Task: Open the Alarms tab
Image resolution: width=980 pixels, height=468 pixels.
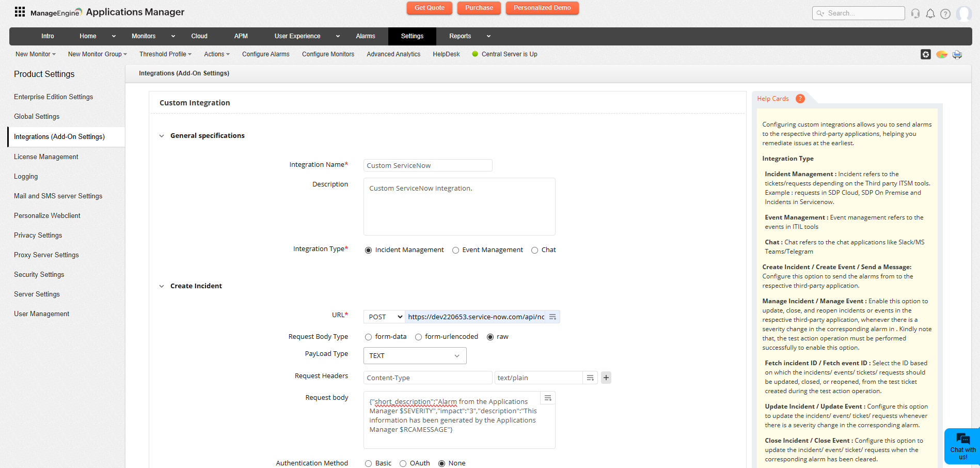Action: tap(366, 36)
